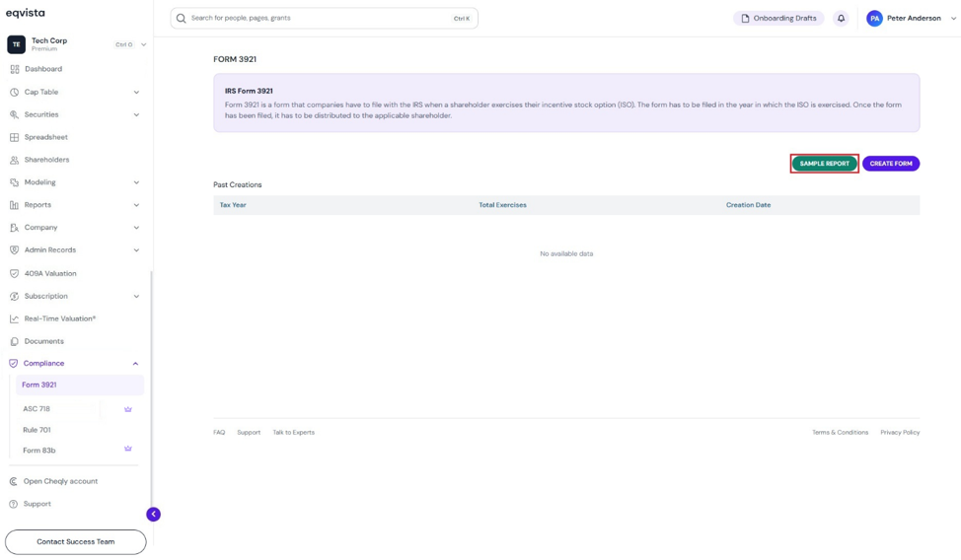Expand the Securities submenu chevron
Image resolution: width=961 pixels, height=560 pixels.
click(136, 115)
